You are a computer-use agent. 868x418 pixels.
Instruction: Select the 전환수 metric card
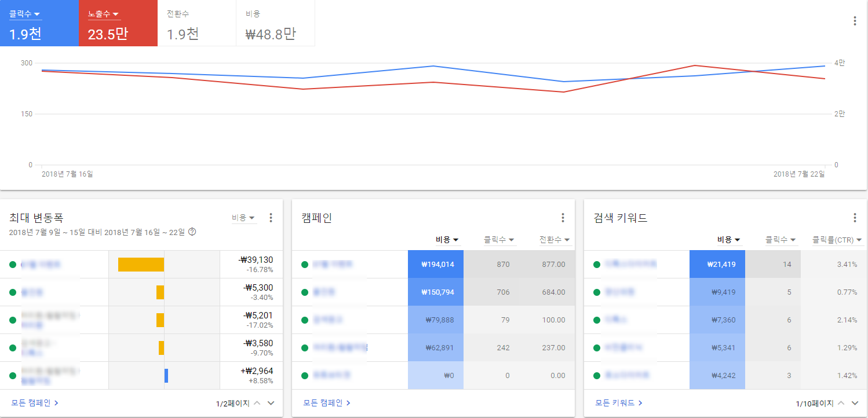tap(196, 23)
